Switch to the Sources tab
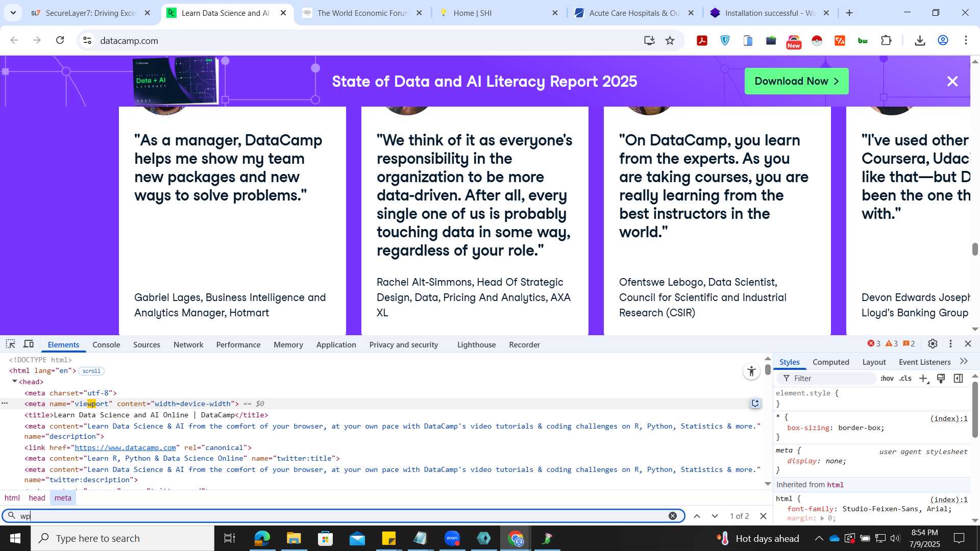The image size is (980, 551). 146,345
